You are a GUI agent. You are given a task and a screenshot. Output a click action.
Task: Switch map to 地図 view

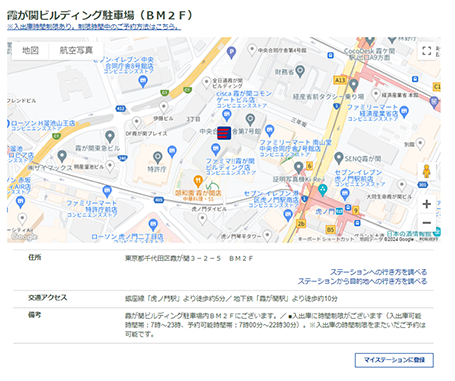click(30, 50)
